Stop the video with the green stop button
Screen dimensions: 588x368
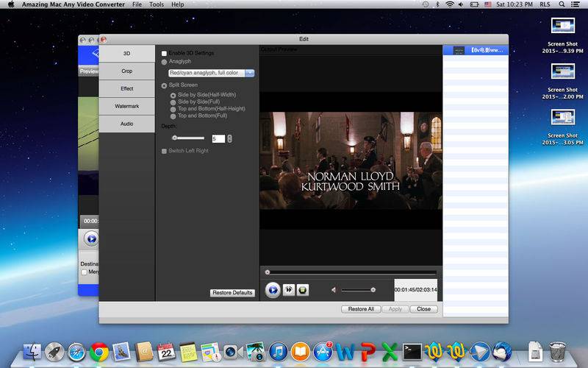[303, 290]
